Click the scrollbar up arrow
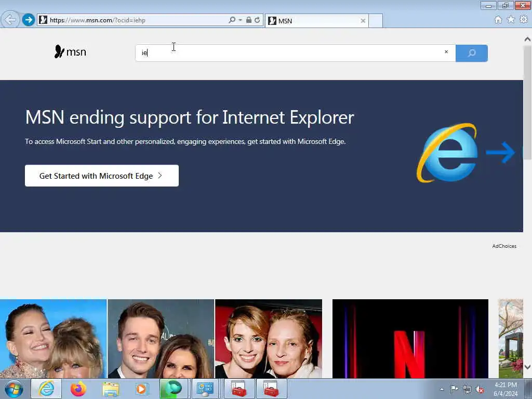The width and height of the screenshot is (532, 399). click(x=527, y=39)
